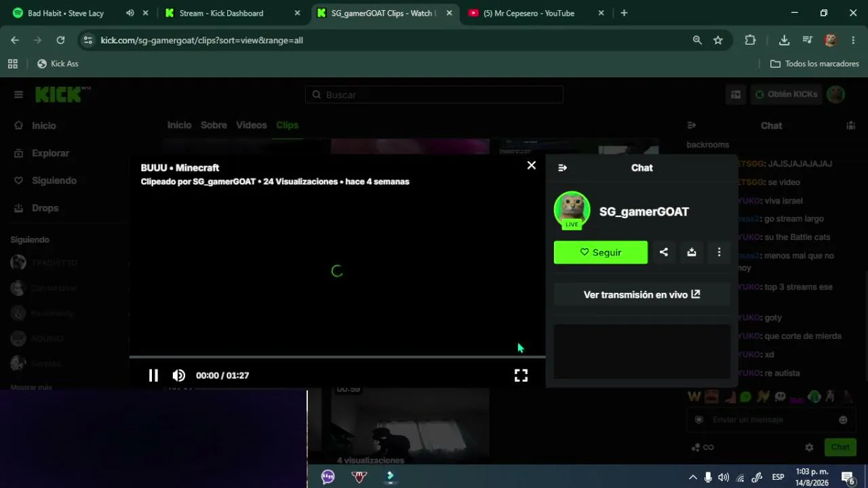Image resolution: width=868 pixels, height=488 pixels.
Task: Open the Ver transmisión en vivo link
Action: pyautogui.click(x=642, y=295)
